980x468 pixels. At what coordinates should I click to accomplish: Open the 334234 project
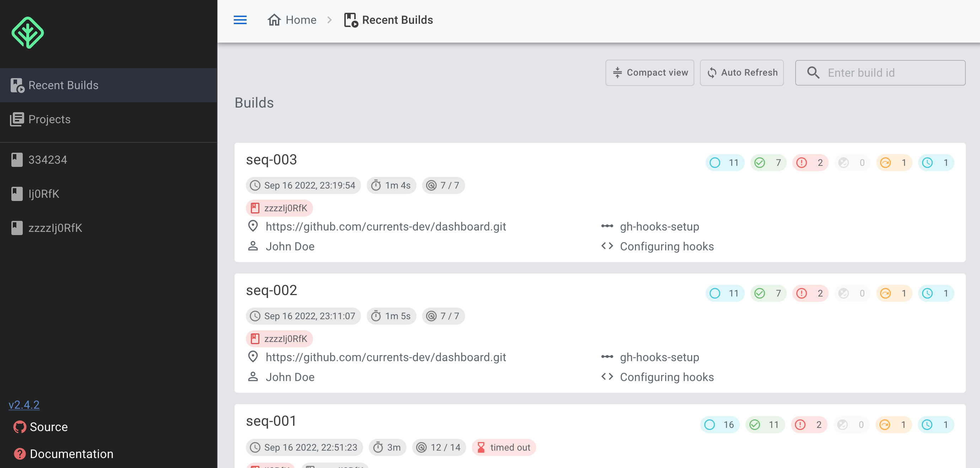click(48, 160)
